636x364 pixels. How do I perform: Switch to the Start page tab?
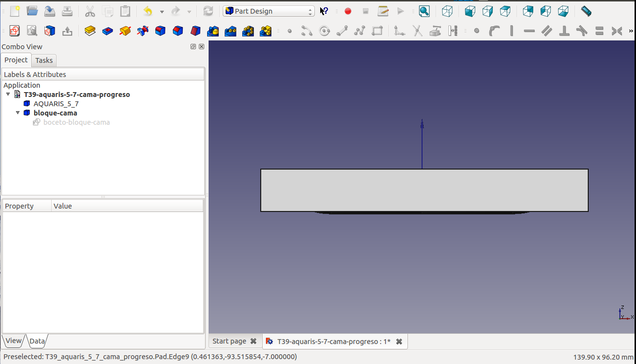pos(229,342)
